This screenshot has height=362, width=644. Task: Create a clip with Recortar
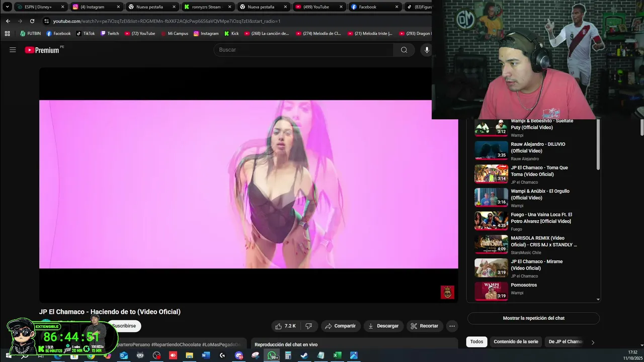pos(425,326)
